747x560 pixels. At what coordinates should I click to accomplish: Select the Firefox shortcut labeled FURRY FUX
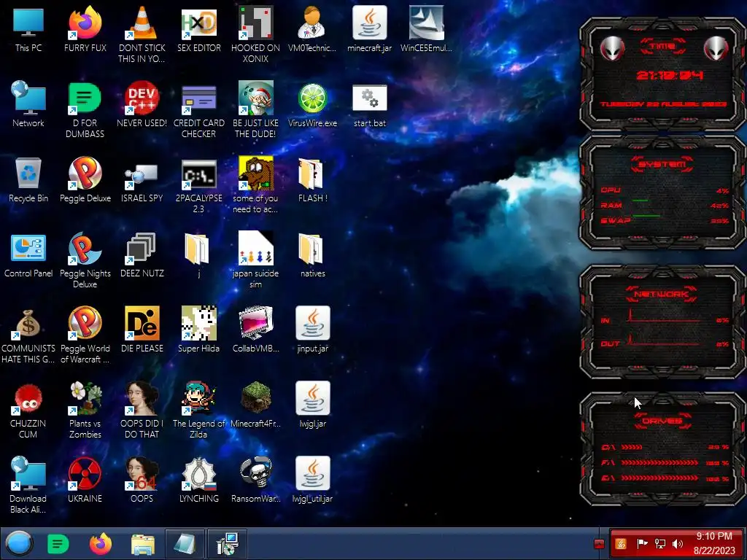[x=85, y=28]
